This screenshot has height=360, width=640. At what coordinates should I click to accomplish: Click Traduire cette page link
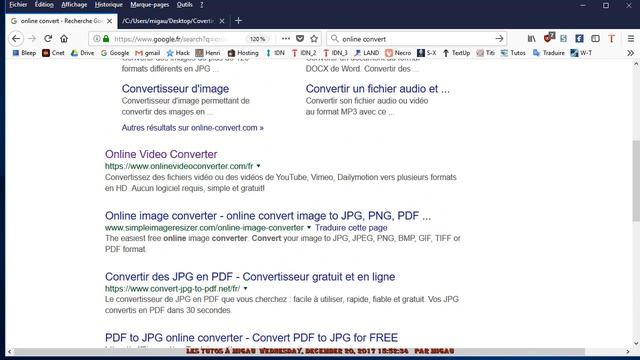[351, 228]
